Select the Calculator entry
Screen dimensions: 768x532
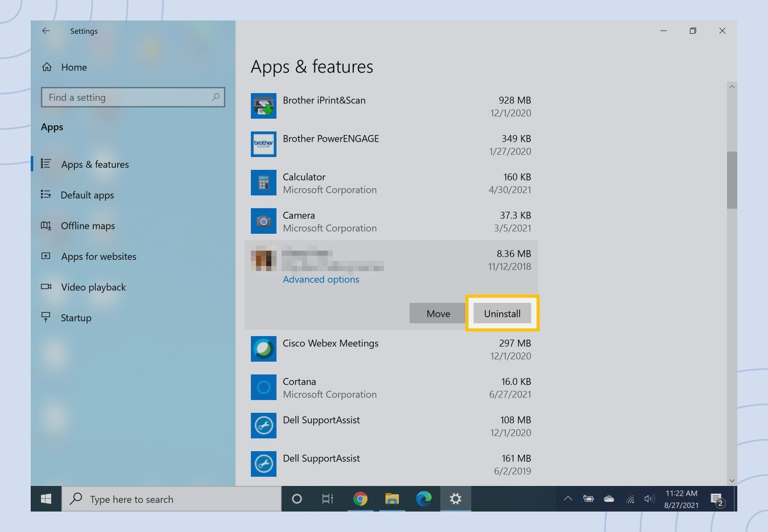pos(391,183)
